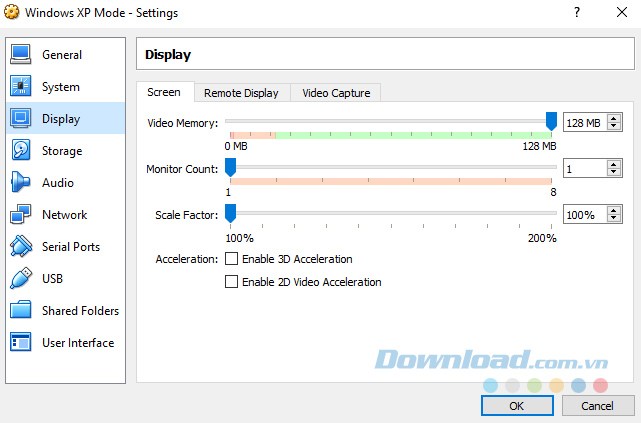The image size is (641, 423).
Task: Close the Settings dialog window
Action: click(x=622, y=12)
